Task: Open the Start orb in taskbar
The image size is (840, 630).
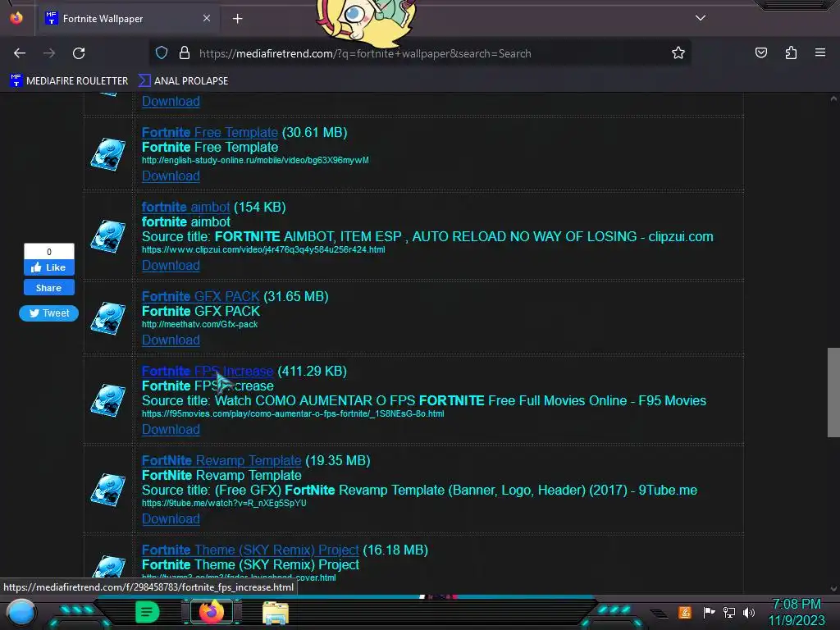Action: [x=21, y=613]
